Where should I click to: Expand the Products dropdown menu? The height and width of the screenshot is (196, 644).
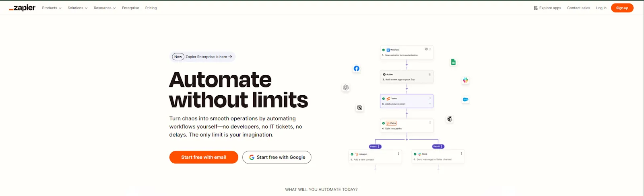pyautogui.click(x=52, y=8)
